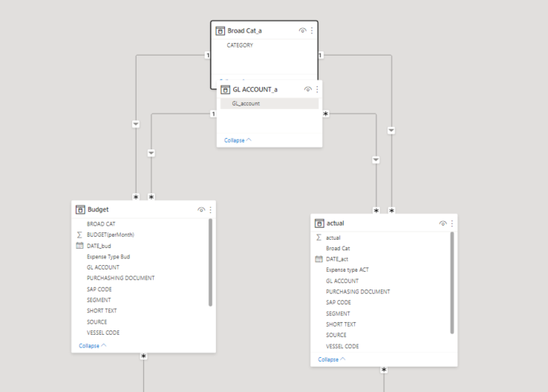Click calendar icon beside DATE_bud field

click(79, 246)
